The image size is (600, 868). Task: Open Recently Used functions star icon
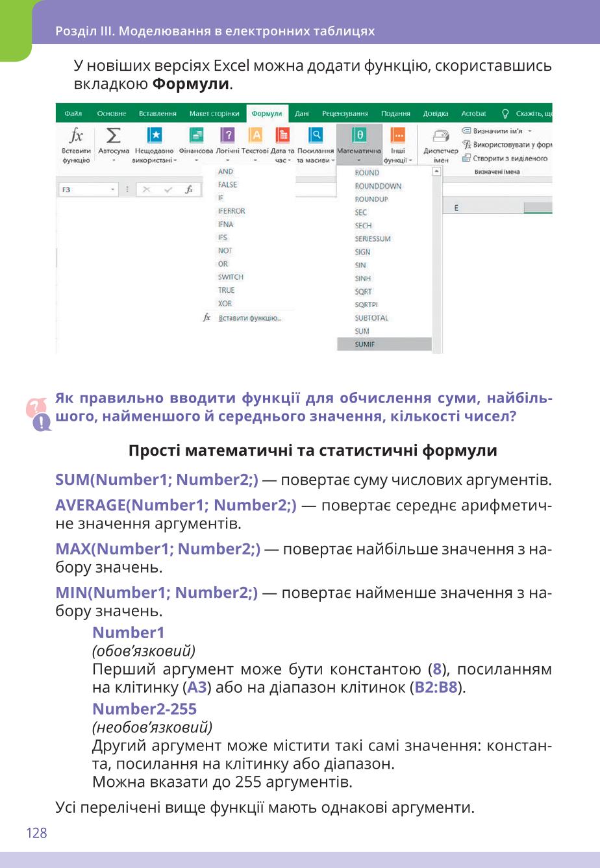(x=155, y=134)
